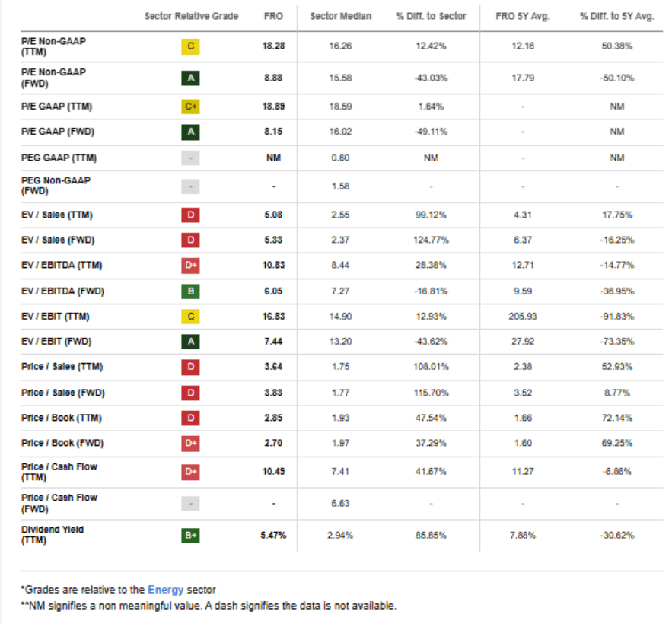The image size is (672, 624).
Task: Click the FRO 5Y Avg. column header
Action: tap(522, 16)
